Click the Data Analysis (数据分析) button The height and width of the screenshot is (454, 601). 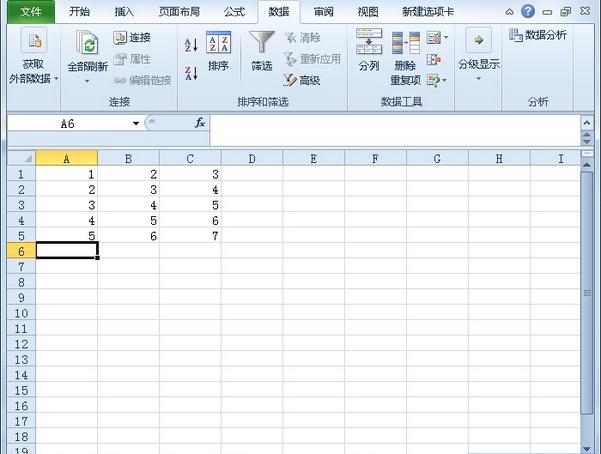[x=538, y=35]
